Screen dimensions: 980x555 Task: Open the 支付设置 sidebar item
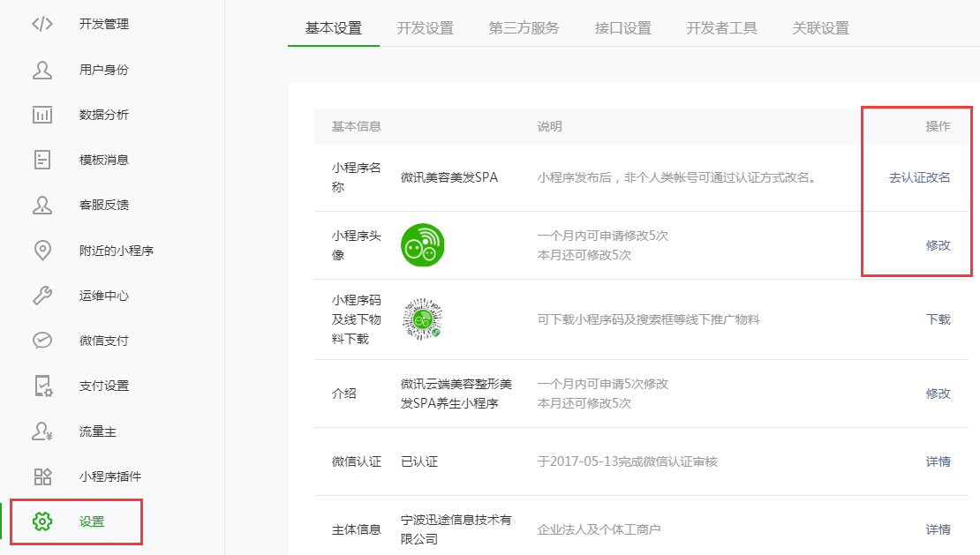(x=103, y=386)
